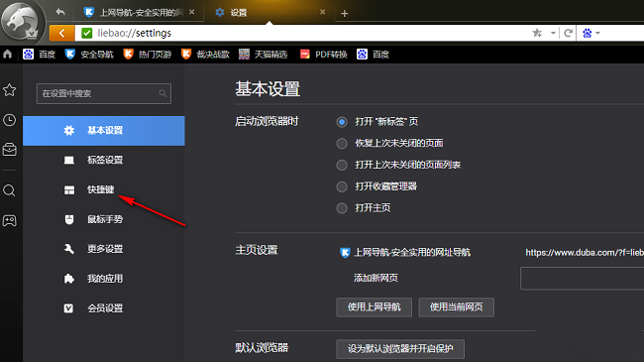644x362 pixels.
Task: Switch to 上网导航 browser tab
Action: [x=139, y=12]
